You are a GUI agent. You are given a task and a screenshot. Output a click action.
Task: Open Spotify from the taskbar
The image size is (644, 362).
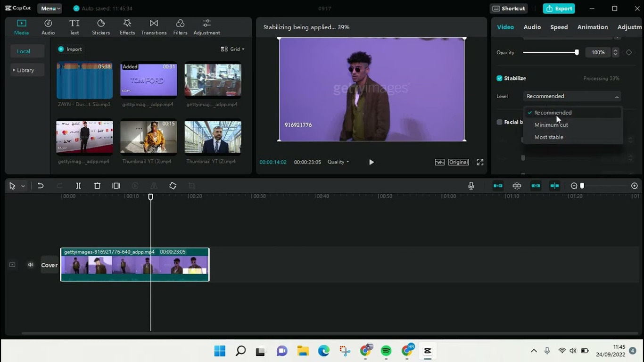click(x=386, y=351)
